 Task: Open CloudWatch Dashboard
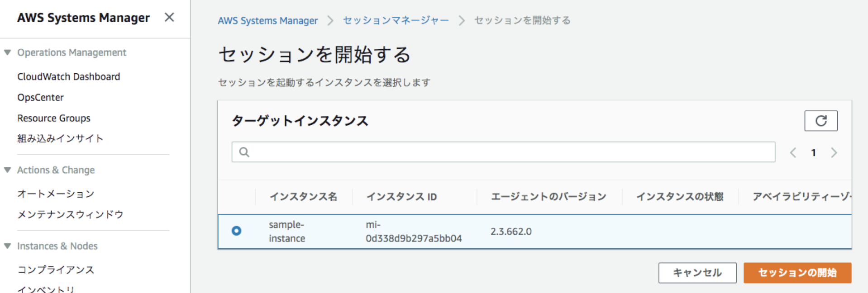pyautogui.click(x=69, y=76)
